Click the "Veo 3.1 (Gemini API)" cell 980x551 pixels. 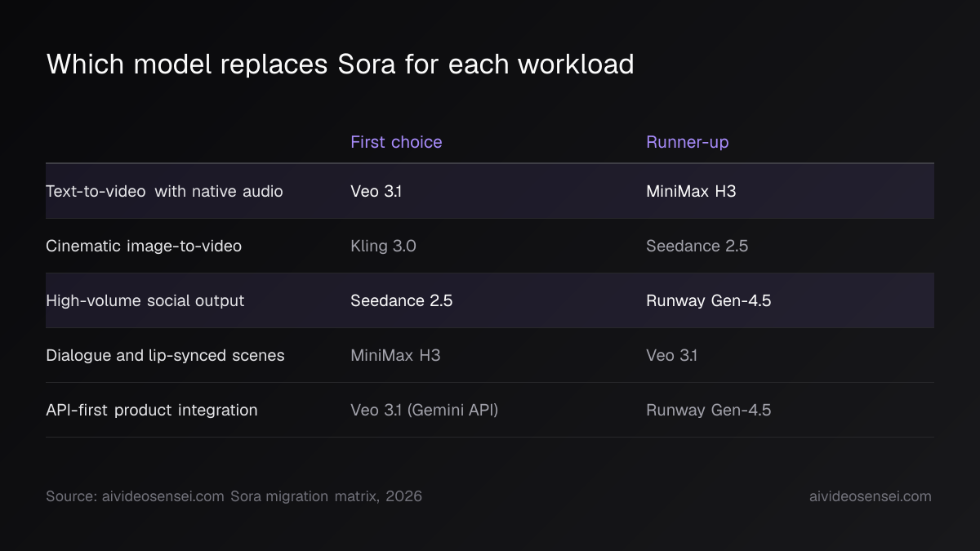[424, 410]
